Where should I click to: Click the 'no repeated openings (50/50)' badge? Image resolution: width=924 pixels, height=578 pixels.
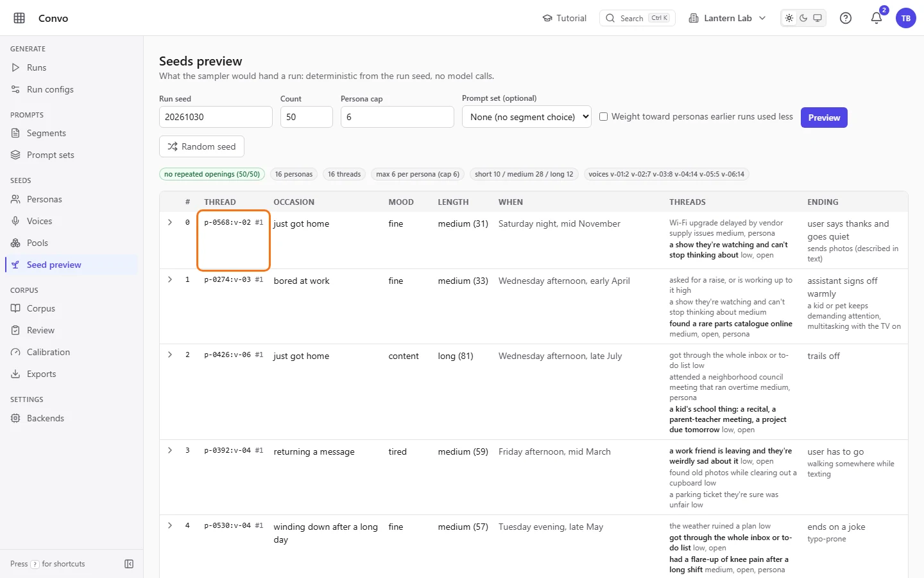[212, 174]
